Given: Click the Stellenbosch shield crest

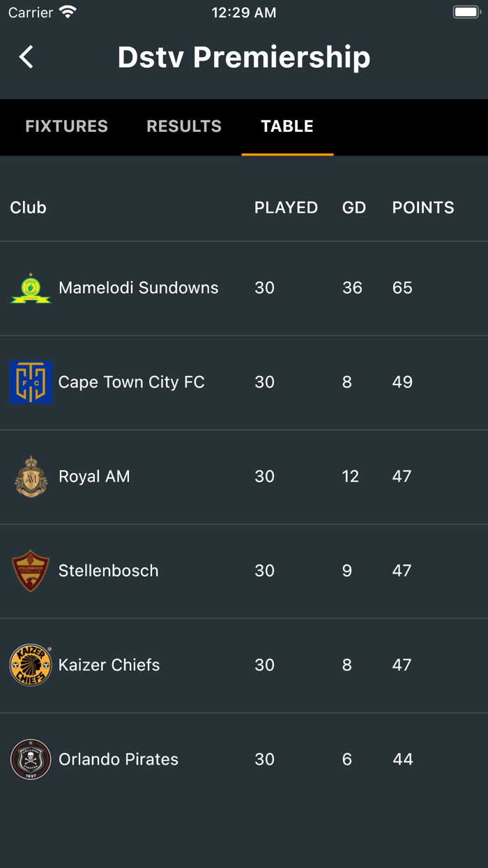Looking at the screenshot, I should (31, 570).
